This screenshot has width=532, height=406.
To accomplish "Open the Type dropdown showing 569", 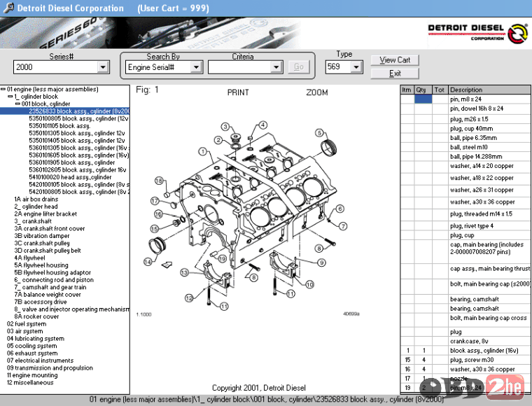I will point(356,66).
